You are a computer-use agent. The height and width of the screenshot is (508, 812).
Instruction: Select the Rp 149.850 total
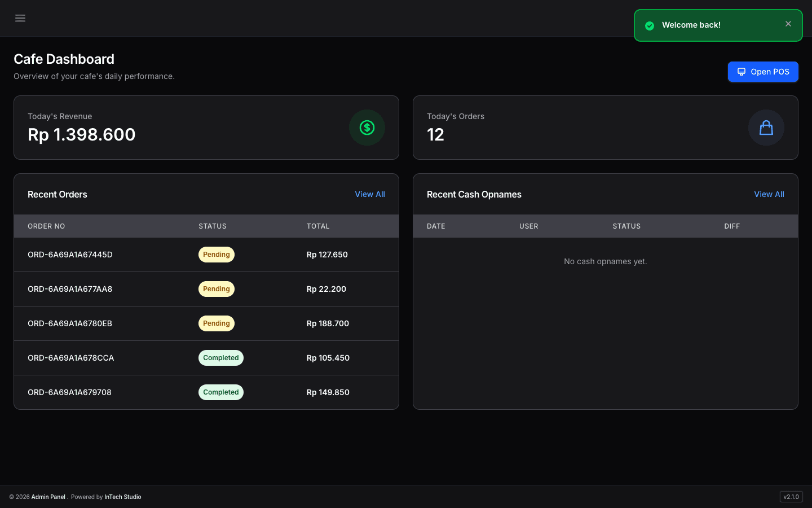coord(328,392)
